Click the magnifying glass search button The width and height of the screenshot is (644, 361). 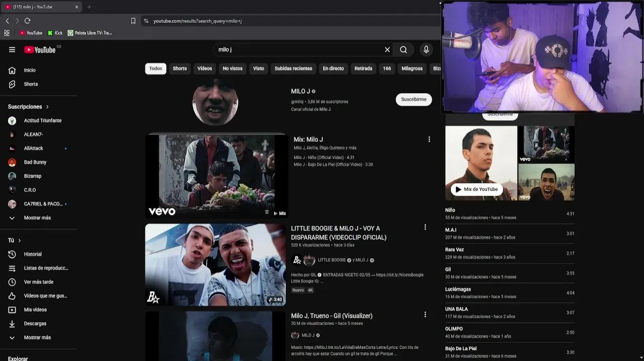click(404, 50)
